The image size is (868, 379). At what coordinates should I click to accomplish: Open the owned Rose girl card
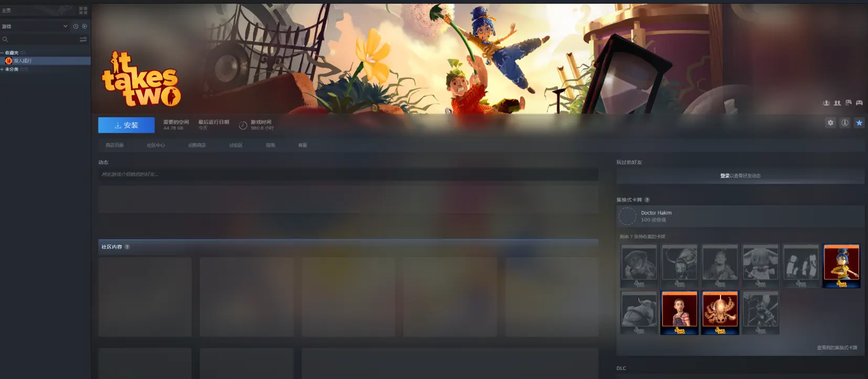click(x=679, y=313)
